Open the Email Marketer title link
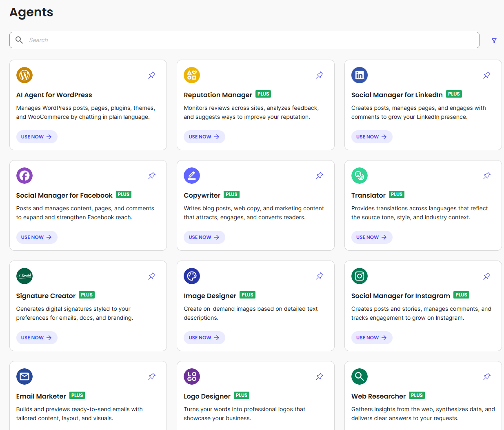This screenshot has height=430, width=504. (x=41, y=396)
